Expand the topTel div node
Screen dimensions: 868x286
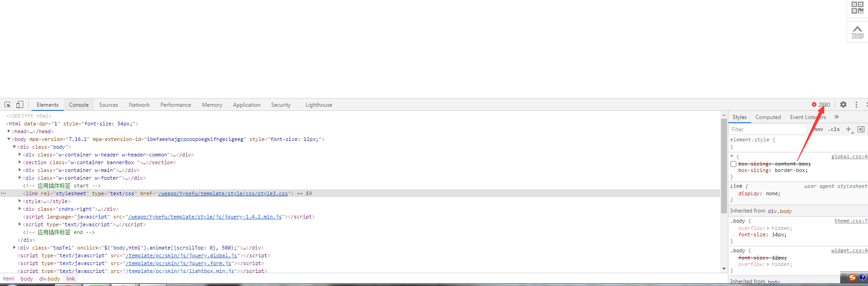point(14,248)
